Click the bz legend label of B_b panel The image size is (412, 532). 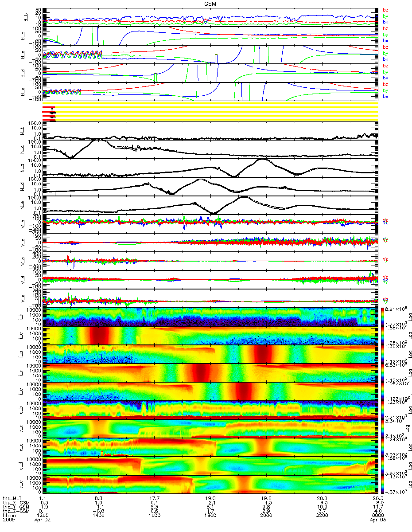pos(385,10)
